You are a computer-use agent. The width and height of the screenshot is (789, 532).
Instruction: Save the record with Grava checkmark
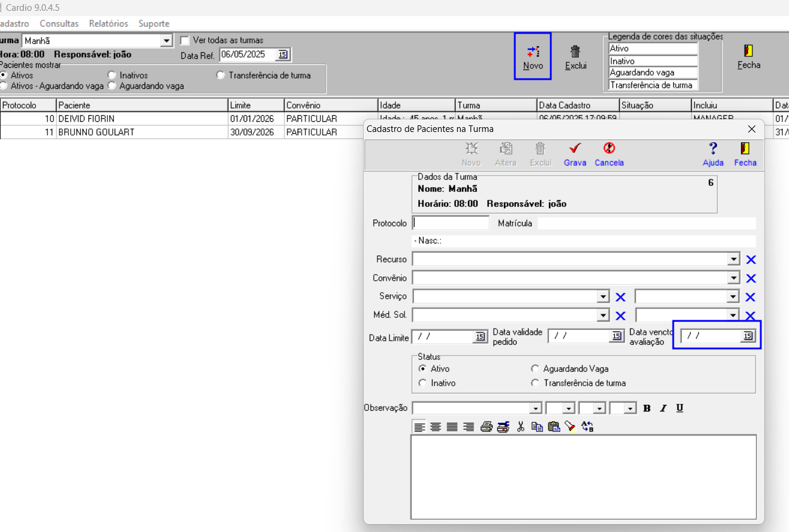click(x=575, y=154)
